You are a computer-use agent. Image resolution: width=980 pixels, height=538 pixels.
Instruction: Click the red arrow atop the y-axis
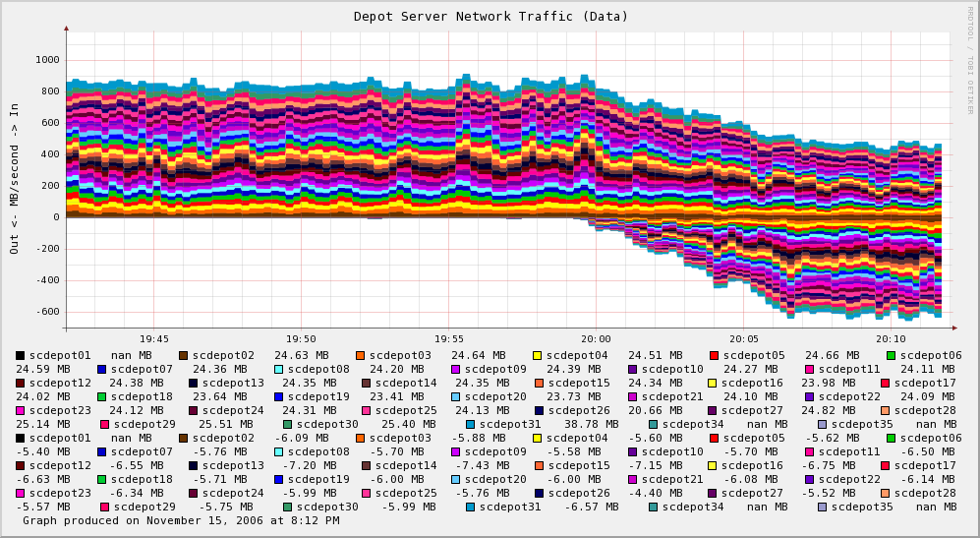66,28
